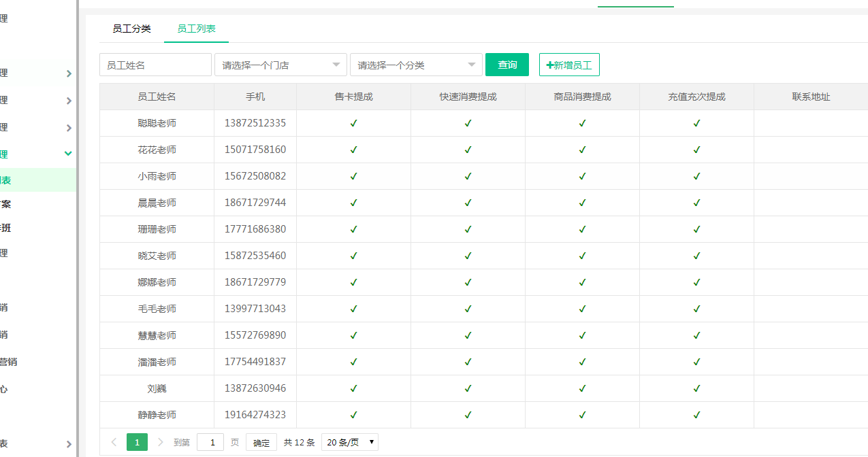The image size is (868, 457).
Task: Click 快速消费提成 checkmark for 毛毛老师
Action: tap(468, 309)
